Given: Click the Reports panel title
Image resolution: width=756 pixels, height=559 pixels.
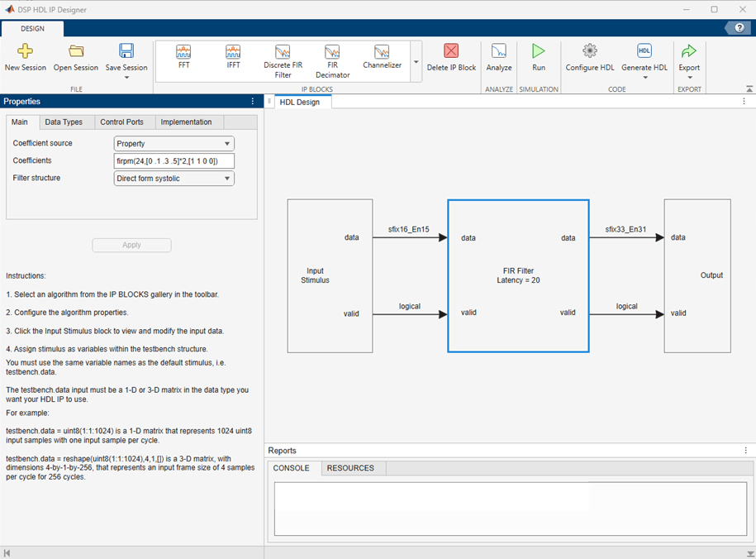Looking at the screenshot, I should click(x=282, y=451).
